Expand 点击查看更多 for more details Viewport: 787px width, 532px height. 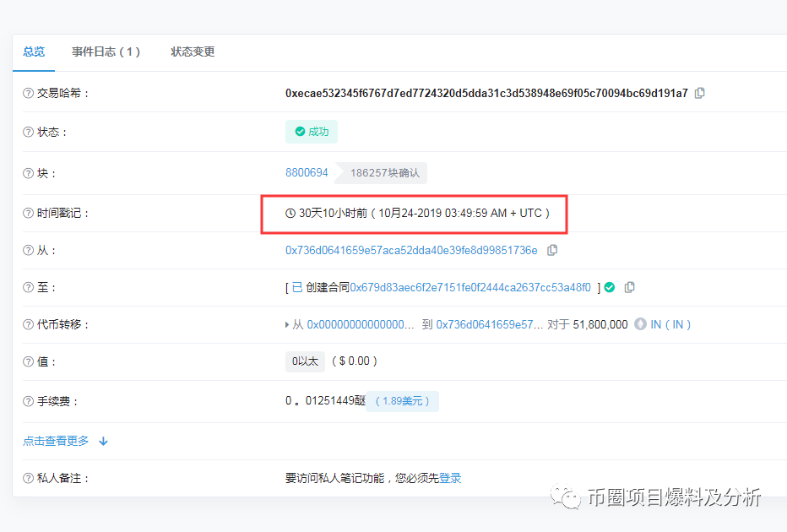pyautogui.click(x=65, y=441)
